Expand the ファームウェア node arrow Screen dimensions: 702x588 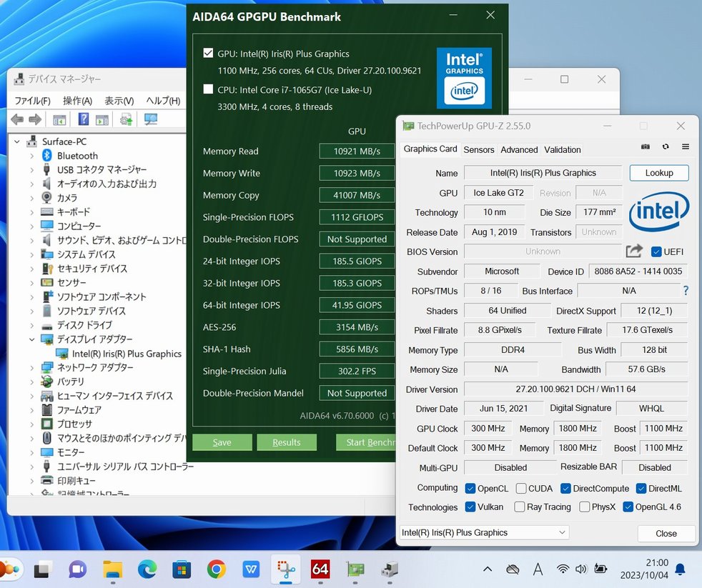[31, 410]
